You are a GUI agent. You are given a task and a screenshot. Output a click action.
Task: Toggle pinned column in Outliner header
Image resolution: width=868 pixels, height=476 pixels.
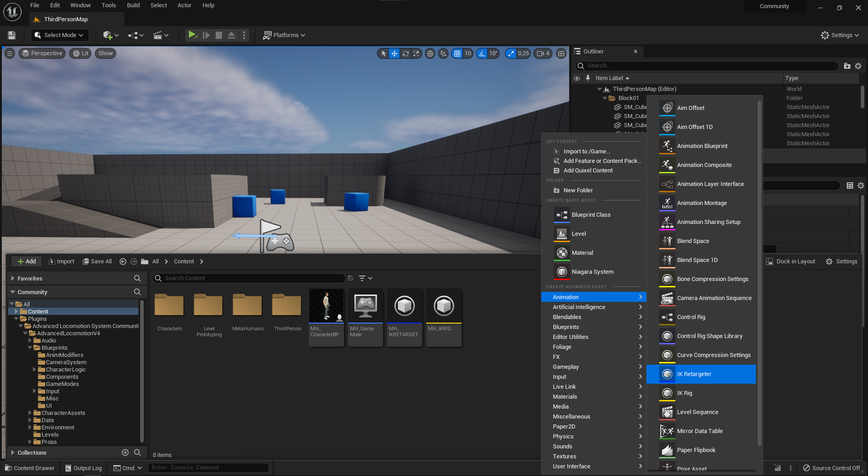tap(588, 78)
